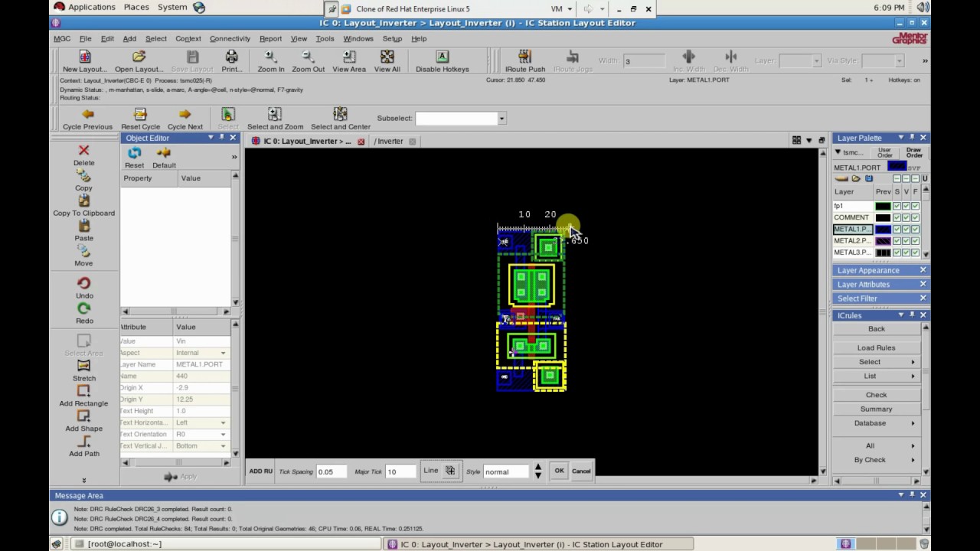
Task: Click the Delete tool icon
Action: click(x=84, y=150)
